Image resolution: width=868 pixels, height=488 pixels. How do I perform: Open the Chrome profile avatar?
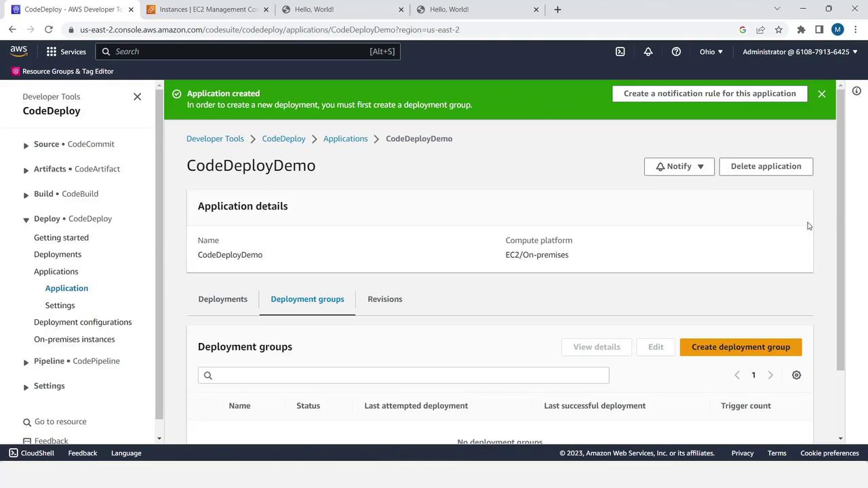[x=837, y=30]
